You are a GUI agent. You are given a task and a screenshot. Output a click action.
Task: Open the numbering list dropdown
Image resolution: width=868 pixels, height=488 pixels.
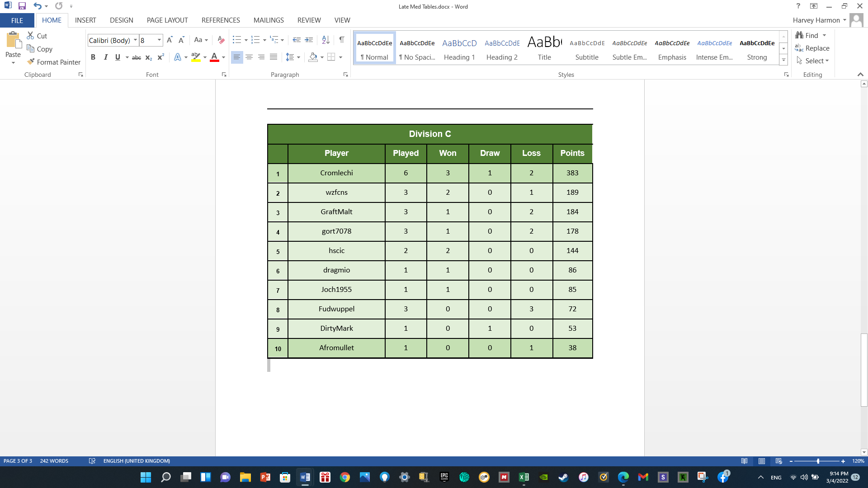point(264,40)
